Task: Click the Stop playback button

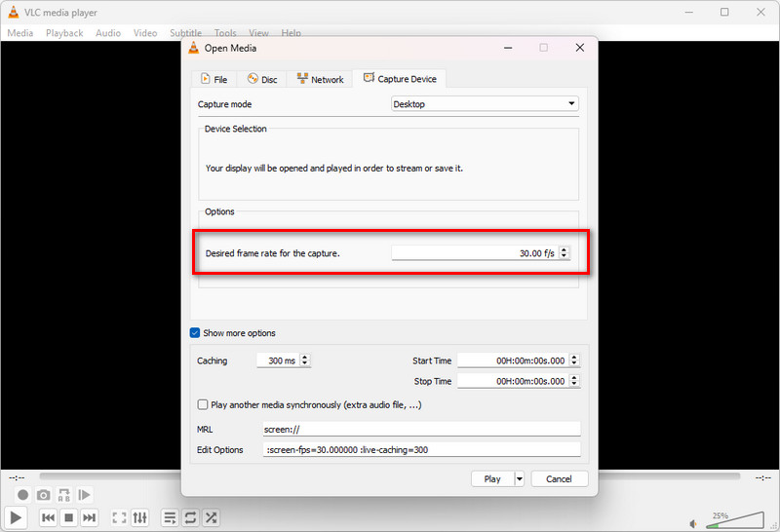Action: (68, 517)
